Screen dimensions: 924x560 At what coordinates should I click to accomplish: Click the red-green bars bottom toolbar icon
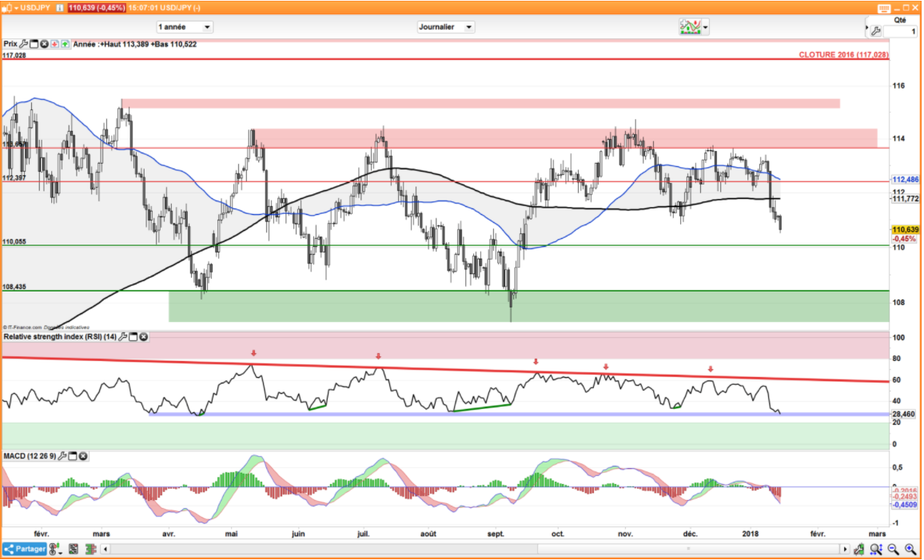point(91,550)
